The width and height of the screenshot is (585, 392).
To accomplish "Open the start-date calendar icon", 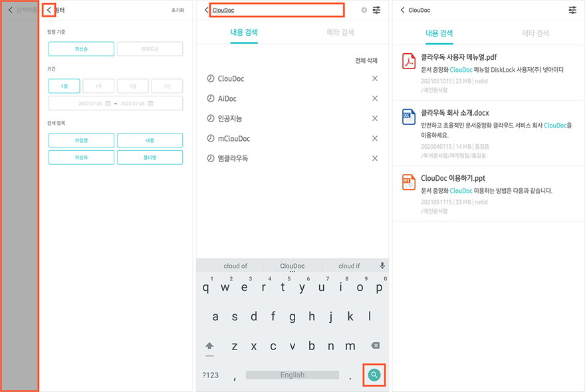I will point(108,103).
